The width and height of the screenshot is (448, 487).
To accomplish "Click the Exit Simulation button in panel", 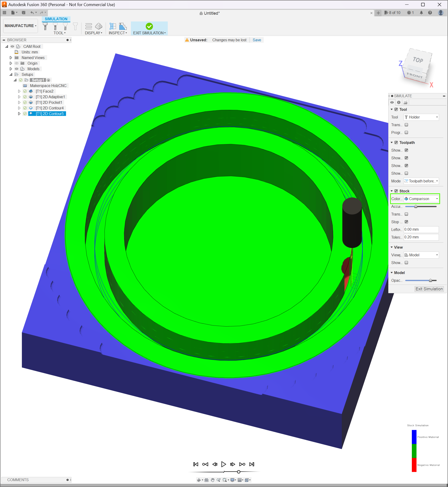I will click(x=429, y=289).
